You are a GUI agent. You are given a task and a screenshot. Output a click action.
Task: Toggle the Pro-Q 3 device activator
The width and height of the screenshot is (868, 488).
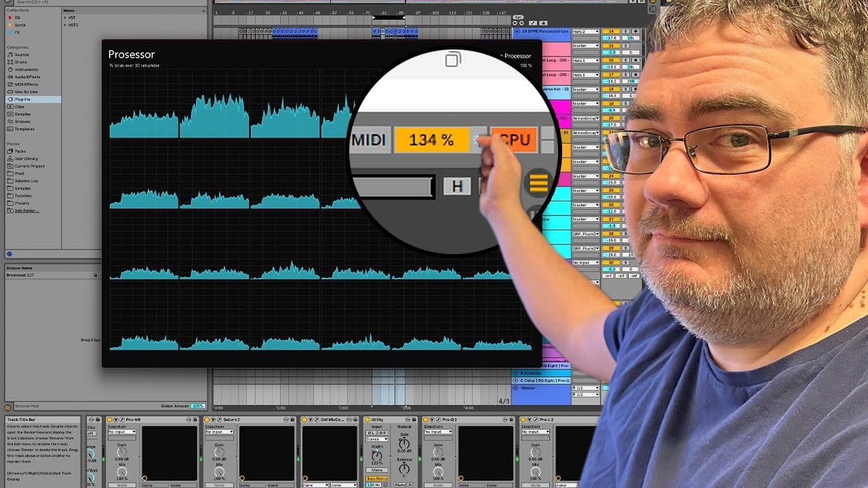(427, 420)
